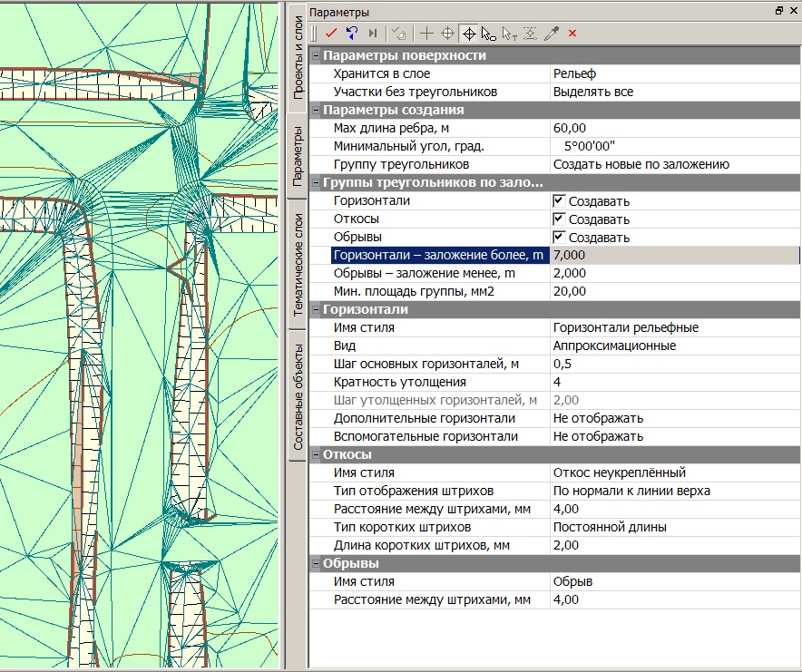Toggle the Откосы Создавать checkbox

click(x=559, y=219)
